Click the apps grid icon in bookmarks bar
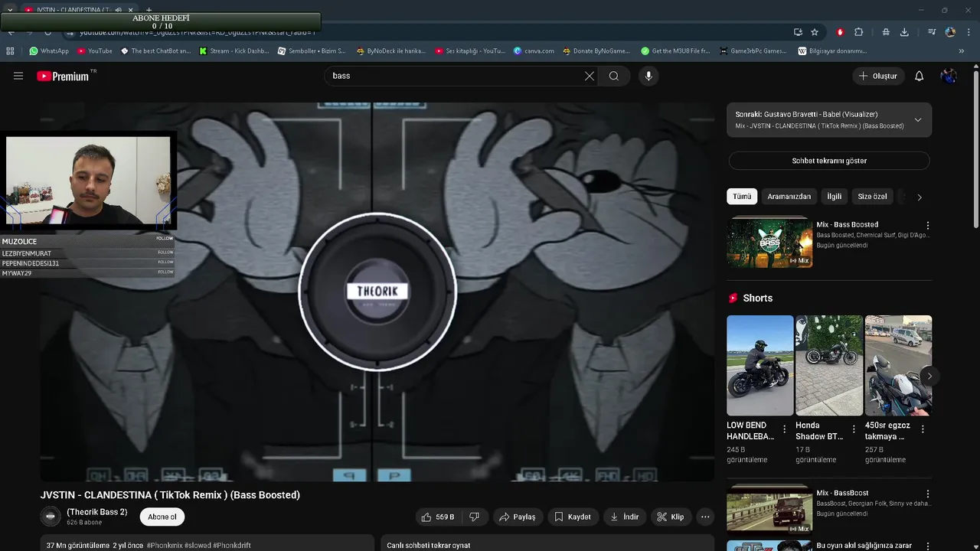The height and width of the screenshot is (551, 980). [10, 51]
